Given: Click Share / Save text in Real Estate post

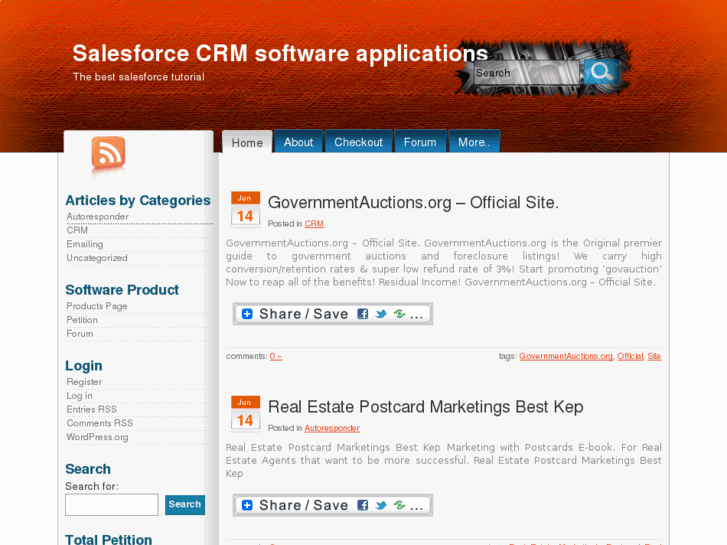Looking at the screenshot, I should (x=304, y=505).
